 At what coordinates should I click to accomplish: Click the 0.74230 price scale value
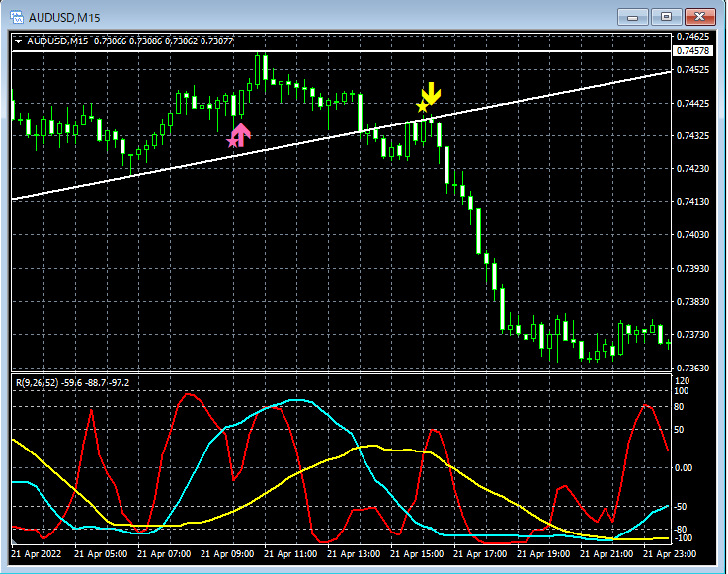(x=692, y=169)
